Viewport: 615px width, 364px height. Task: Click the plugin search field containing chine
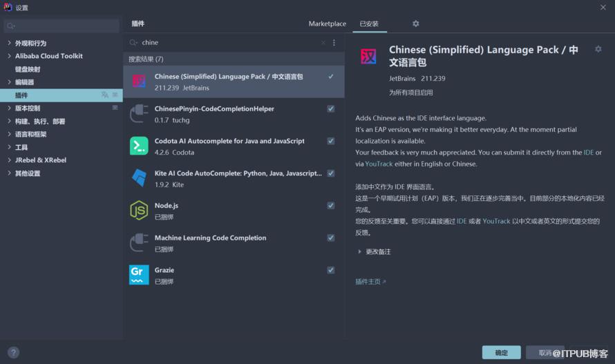click(x=229, y=42)
